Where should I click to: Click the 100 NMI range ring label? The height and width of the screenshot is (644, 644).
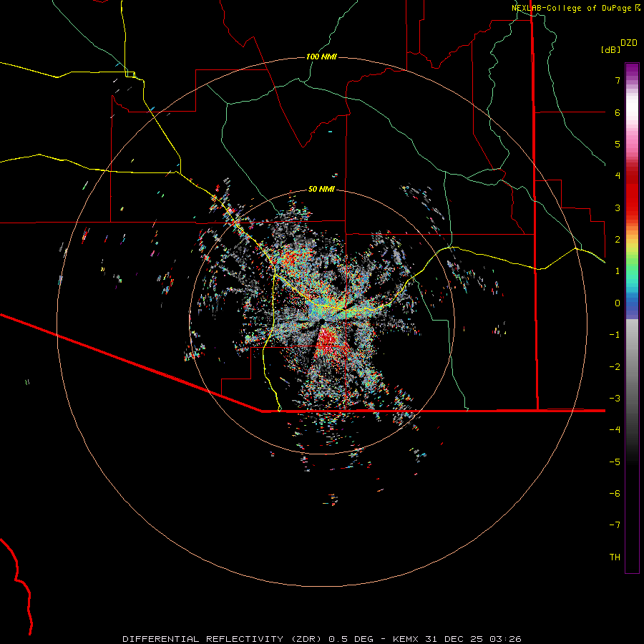pyautogui.click(x=321, y=57)
